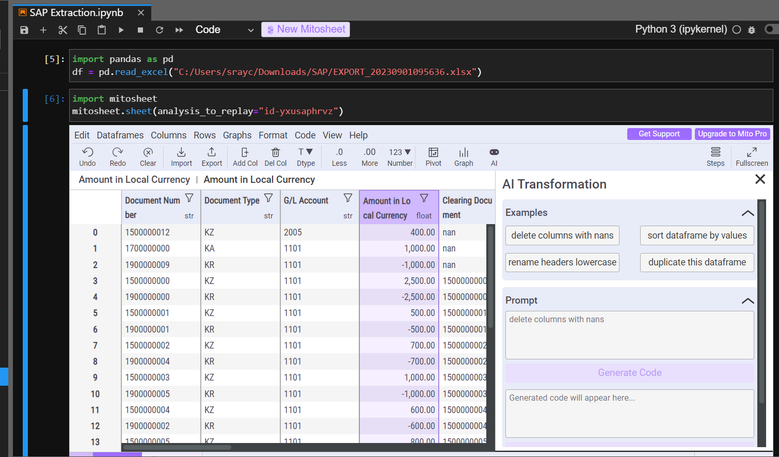Delete column with Del Col icon
Screen dimensions: 779x457
click(x=275, y=156)
